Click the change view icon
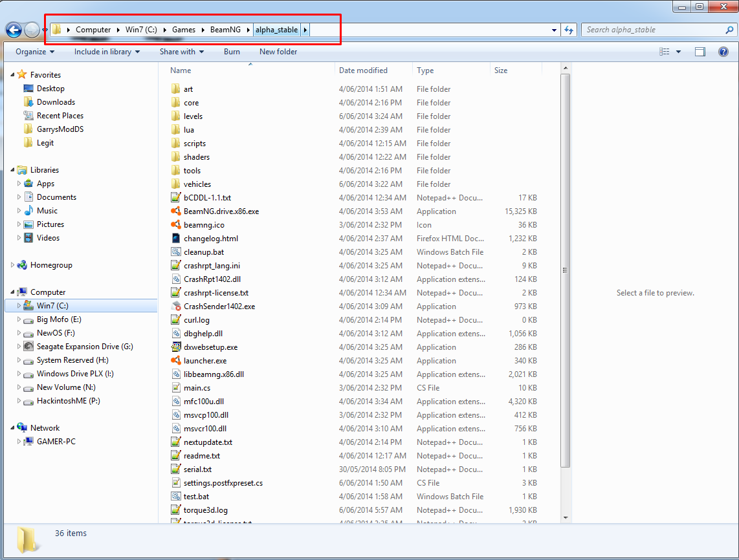 [x=664, y=52]
